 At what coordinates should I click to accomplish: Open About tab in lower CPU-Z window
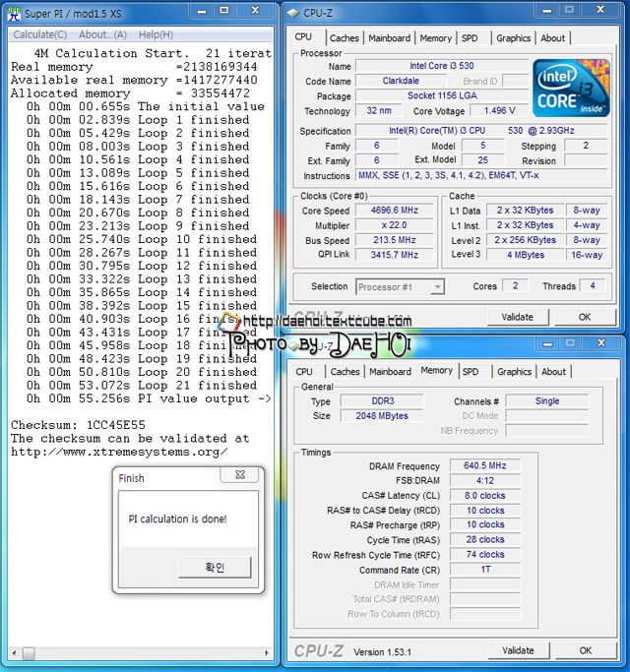553,372
